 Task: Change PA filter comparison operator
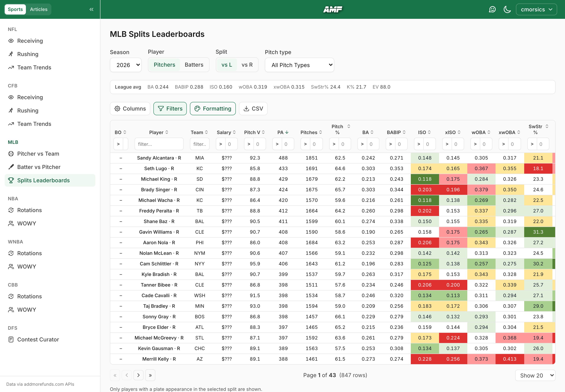[x=277, y=144]
